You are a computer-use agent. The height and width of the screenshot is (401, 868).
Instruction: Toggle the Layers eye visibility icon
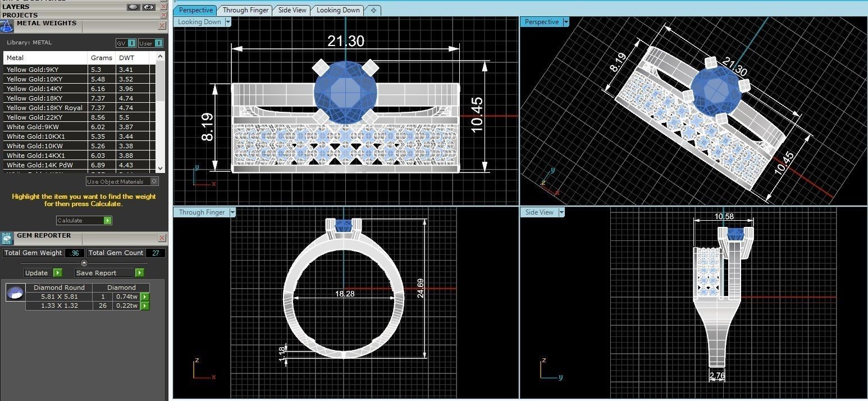coord(148,7)
